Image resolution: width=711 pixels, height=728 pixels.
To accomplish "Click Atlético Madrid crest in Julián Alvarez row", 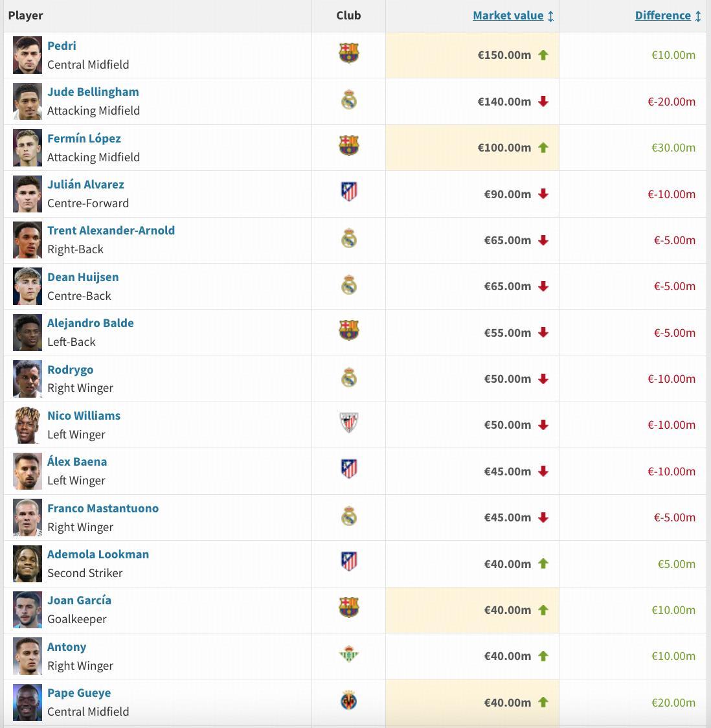I will pos(348,192).
